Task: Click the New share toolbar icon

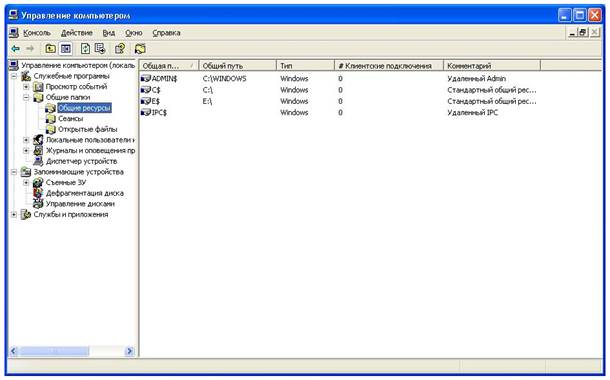Action: [140, 49]
